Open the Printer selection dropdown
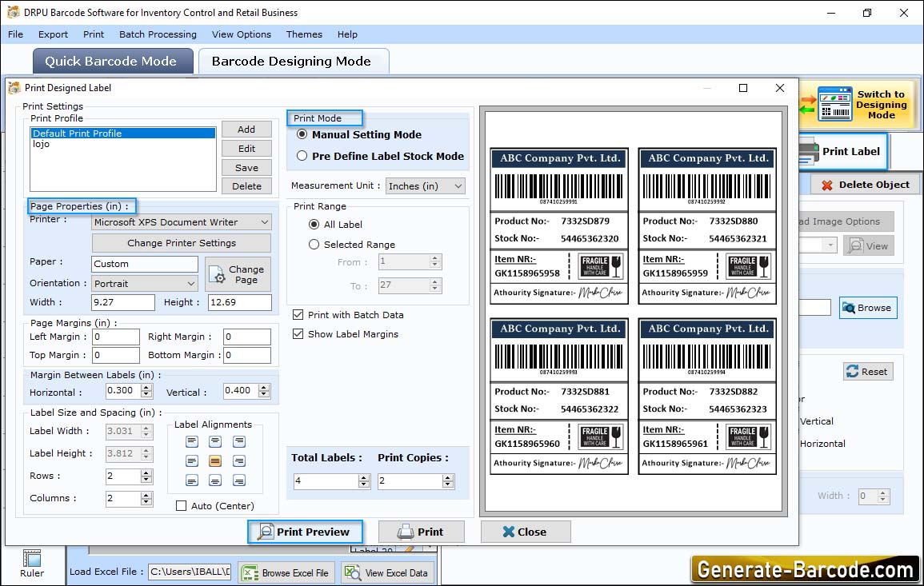This screenshot has height=586, width=924. tap(182, 222)
